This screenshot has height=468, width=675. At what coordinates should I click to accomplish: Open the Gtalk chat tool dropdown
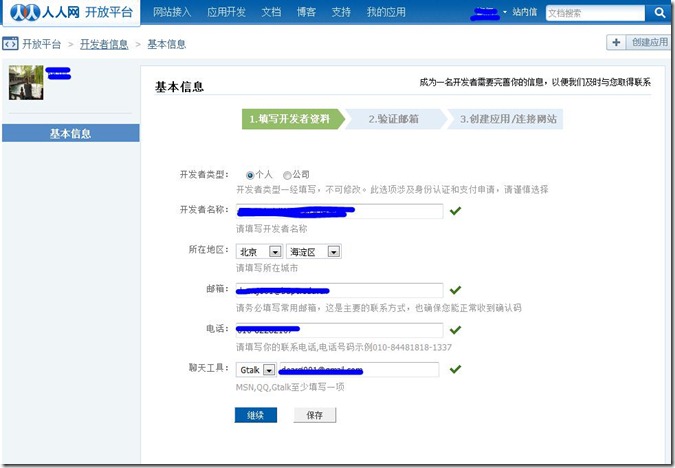point(256,370)
